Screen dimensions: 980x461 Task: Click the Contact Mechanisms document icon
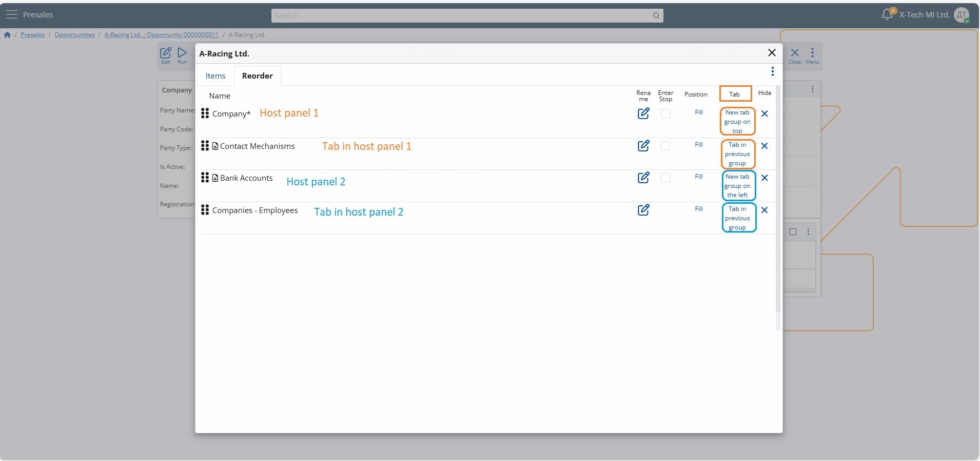(215, 146)
